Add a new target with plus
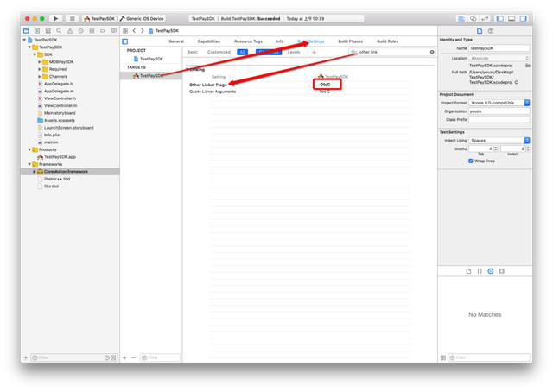Image resolution: width=553 pixels, height=392 pixels. pos(124,357)
